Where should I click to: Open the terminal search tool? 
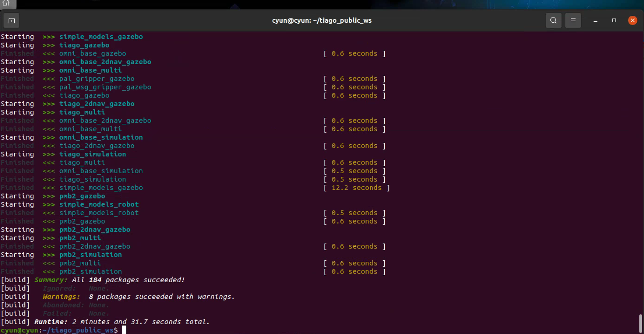click(x=554, y=20)
